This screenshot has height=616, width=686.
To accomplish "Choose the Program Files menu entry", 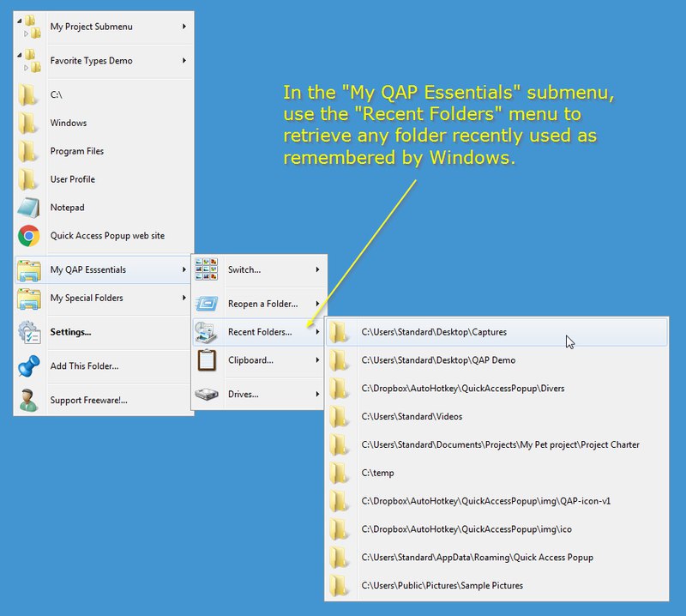I will (x=104, y=151).
